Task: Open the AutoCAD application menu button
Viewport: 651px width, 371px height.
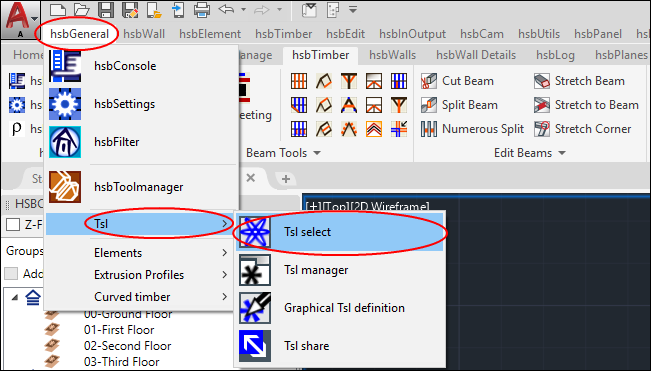Action: 20,19
